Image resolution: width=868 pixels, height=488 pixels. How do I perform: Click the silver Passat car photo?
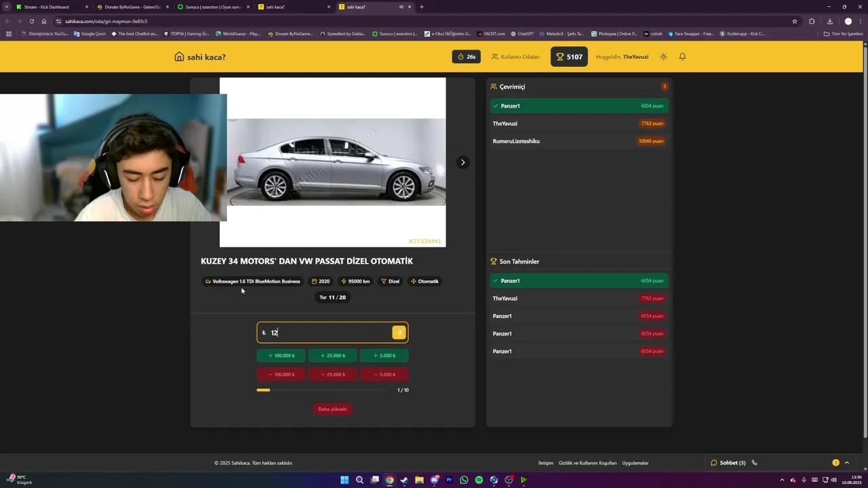333,162
